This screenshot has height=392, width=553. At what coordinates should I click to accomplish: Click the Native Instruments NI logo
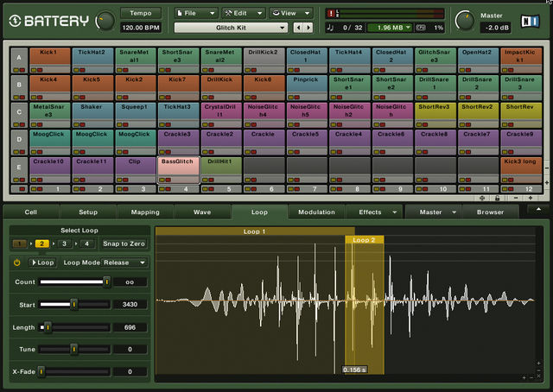530,21
